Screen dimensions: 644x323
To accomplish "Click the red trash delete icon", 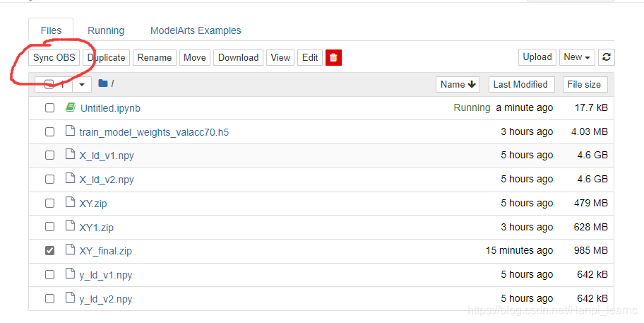I will click(x=333, y=57).
